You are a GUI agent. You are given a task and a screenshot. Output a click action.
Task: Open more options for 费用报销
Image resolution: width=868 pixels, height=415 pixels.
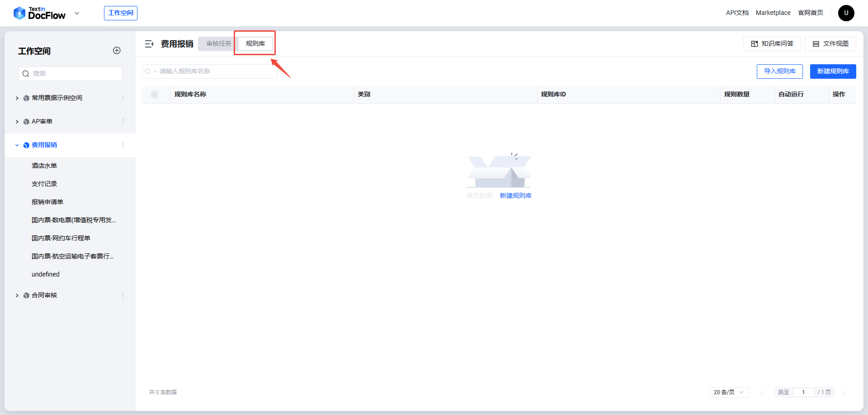click(x=123, y=145)
